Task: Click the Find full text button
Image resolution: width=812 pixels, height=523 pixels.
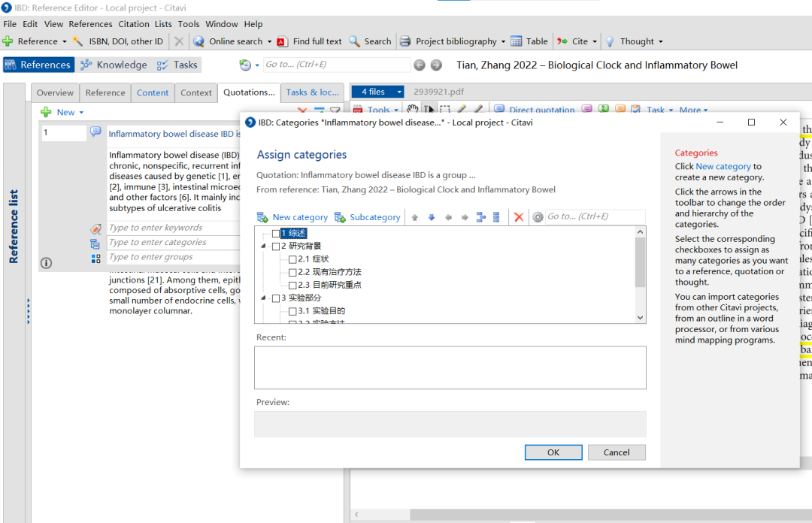Action: point(310,41)
